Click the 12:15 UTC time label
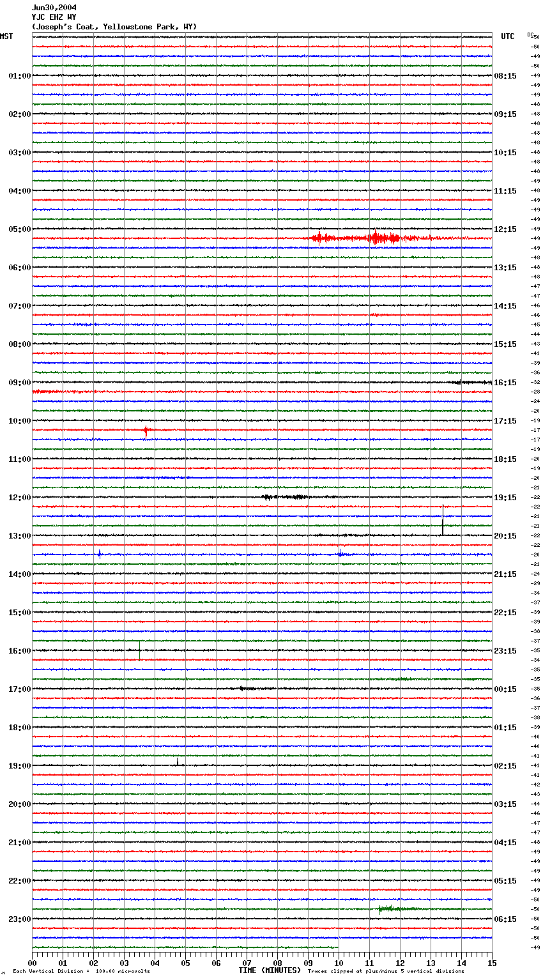This screenshot has height=980, width=543. click(x=505, y=229)
